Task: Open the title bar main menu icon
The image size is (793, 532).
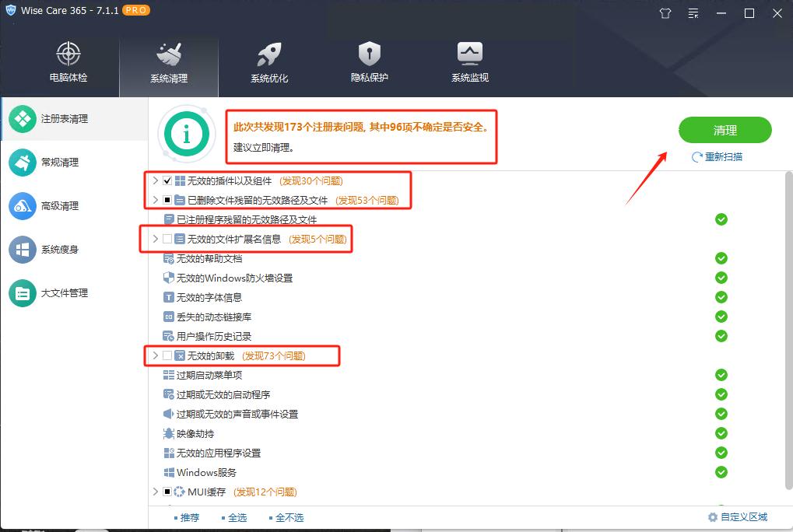Action: click(693, 14)
